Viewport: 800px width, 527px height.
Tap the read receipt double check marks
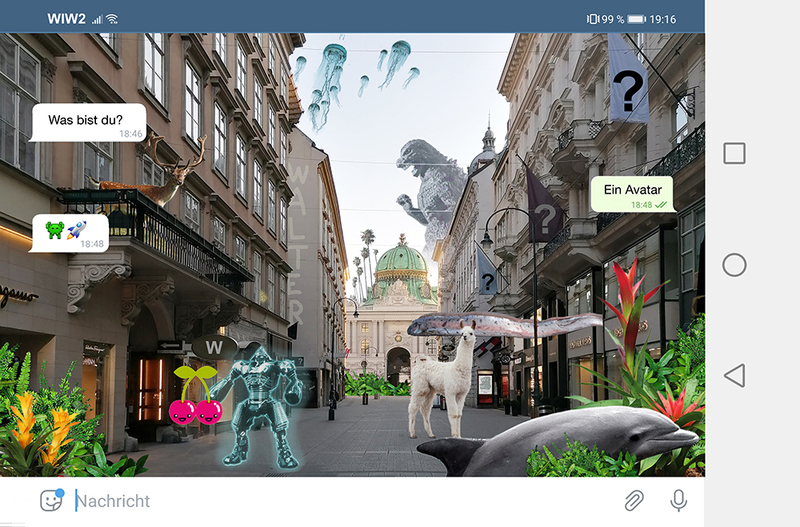coord(661,205)
